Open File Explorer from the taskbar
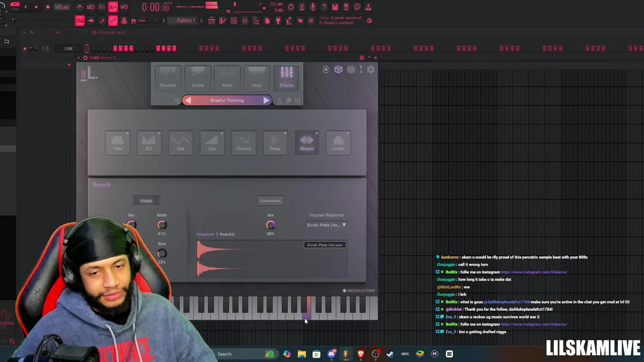 pyautogui.click(x=302, y=354)
